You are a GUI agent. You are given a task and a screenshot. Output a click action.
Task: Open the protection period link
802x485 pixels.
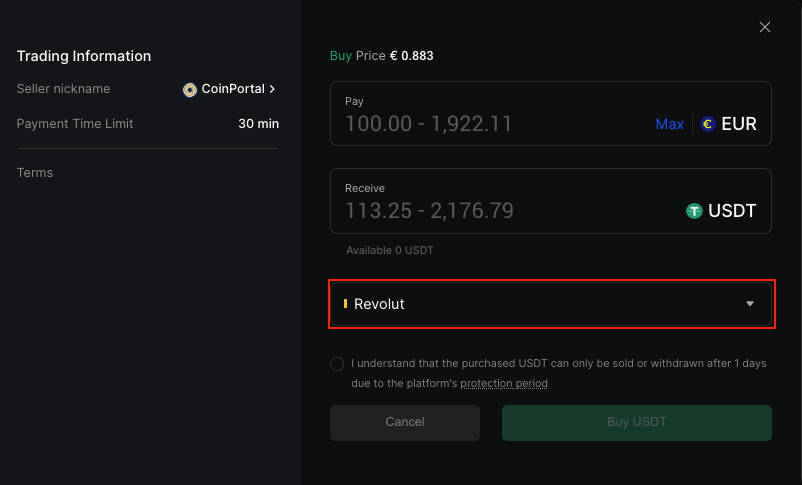[x=503, y=383]
